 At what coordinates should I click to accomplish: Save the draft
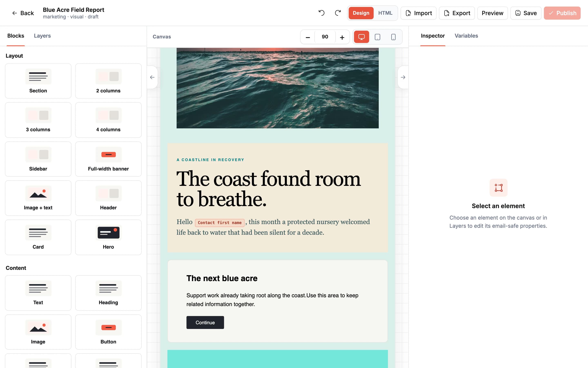[526, 13]
